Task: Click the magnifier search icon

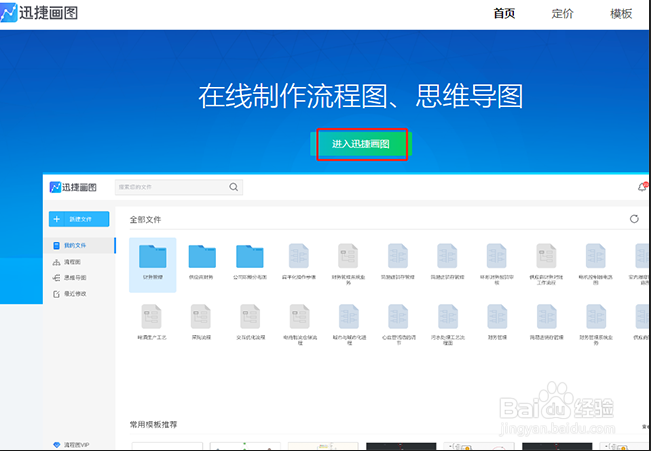Action: 234,187
